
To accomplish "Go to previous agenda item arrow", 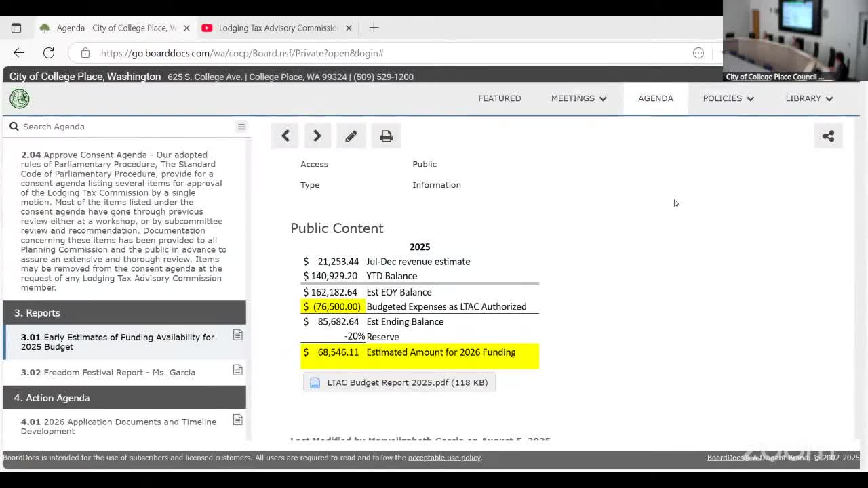I will click(x=285, y=136).
